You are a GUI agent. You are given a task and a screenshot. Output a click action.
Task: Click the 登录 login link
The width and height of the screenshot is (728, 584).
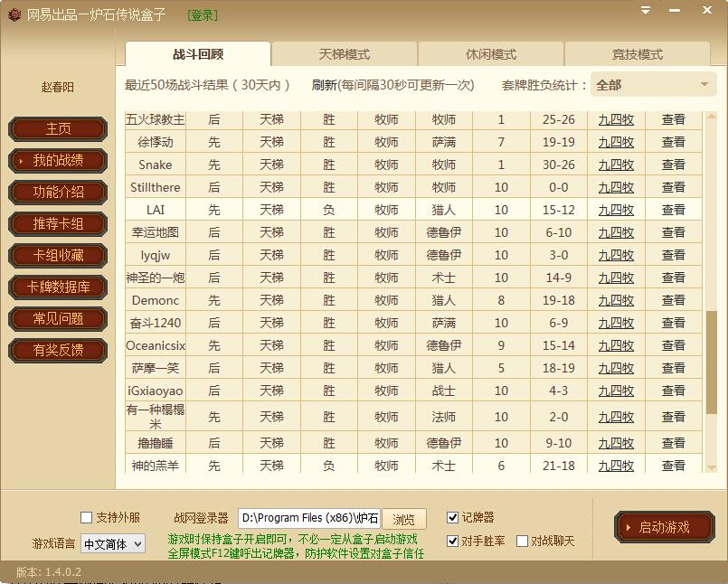[x=203, y=15]
